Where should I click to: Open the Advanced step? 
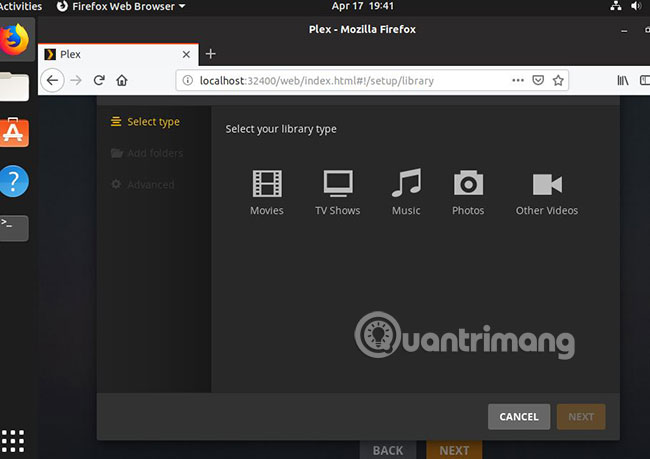click(143, 184)
